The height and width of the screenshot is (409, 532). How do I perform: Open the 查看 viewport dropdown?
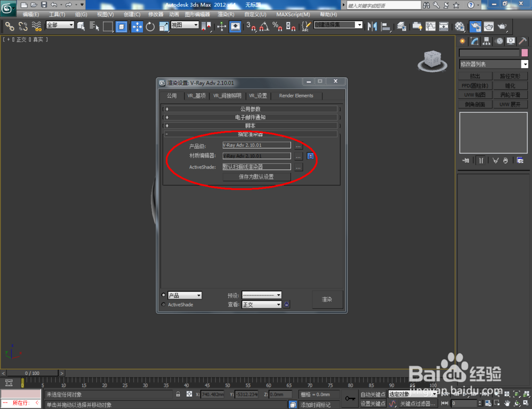point(262,305)
